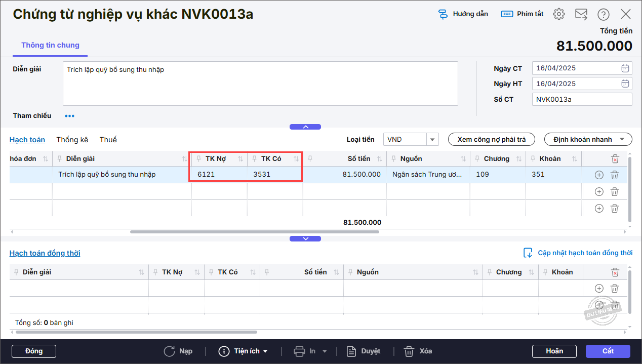Click the Nạp reload icon
This screenshot has width=642, height=364.
pos(169,351)
